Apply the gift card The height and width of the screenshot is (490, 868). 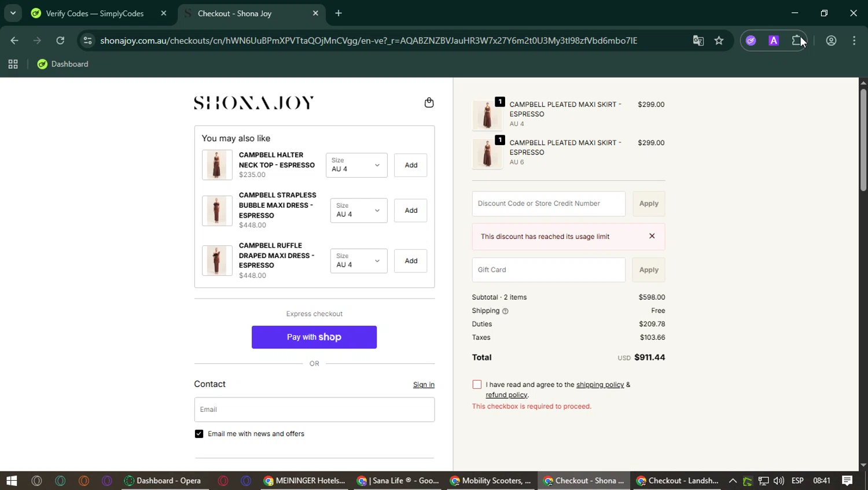tap(649, 270)
